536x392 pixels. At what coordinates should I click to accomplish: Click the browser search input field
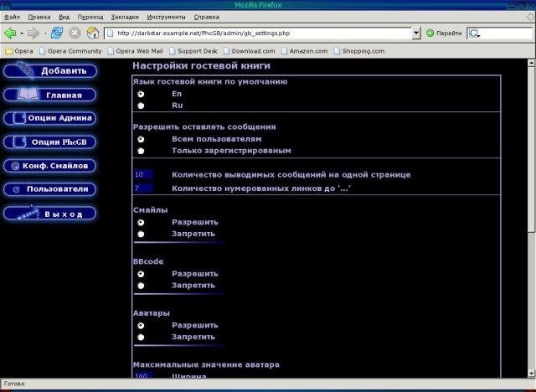point(507,34)
